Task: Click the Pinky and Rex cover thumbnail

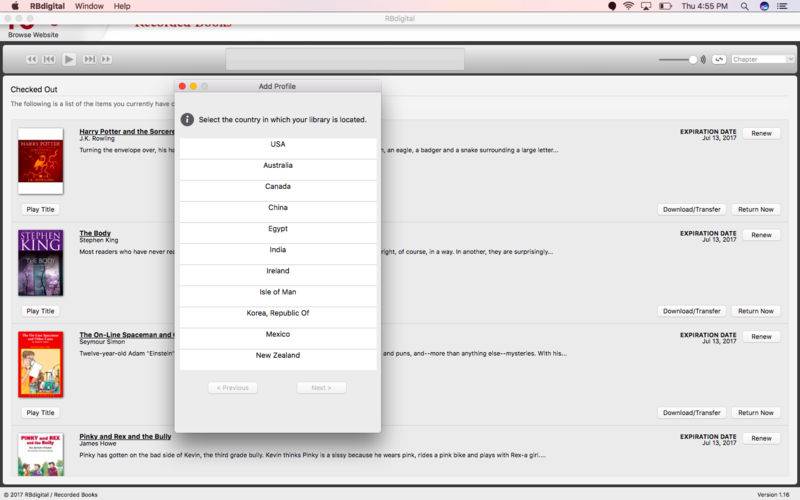Action: click(40, 454)
